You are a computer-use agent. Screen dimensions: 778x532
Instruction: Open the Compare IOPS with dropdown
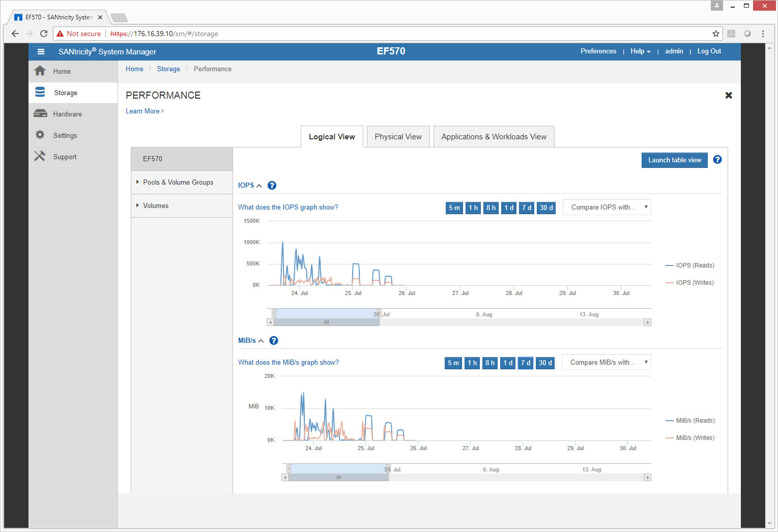pos(607,208)
